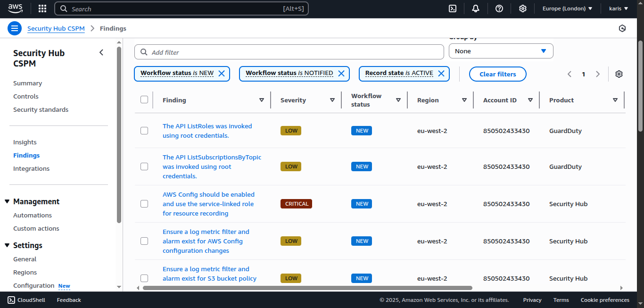Viewport: 644px width, 308px height.
Task: Open Configuration settings
Action: pos(33,285)
